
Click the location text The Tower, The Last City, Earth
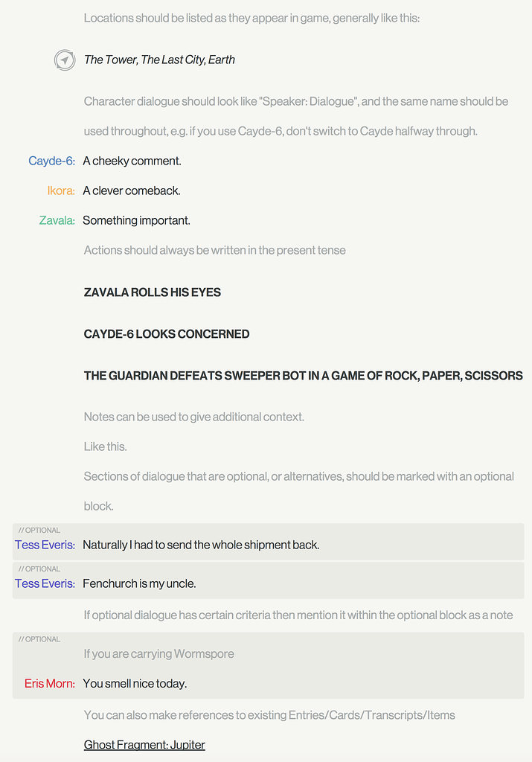(159, 60)
